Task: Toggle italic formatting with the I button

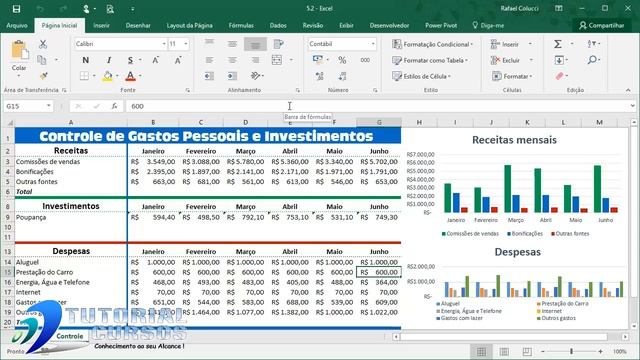Action: point(109,60)
